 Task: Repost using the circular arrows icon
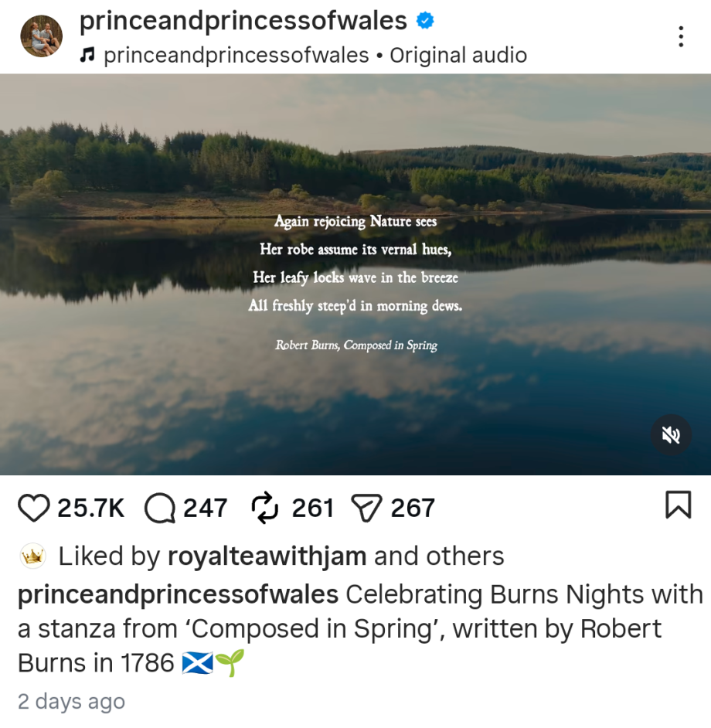(265, 508)
